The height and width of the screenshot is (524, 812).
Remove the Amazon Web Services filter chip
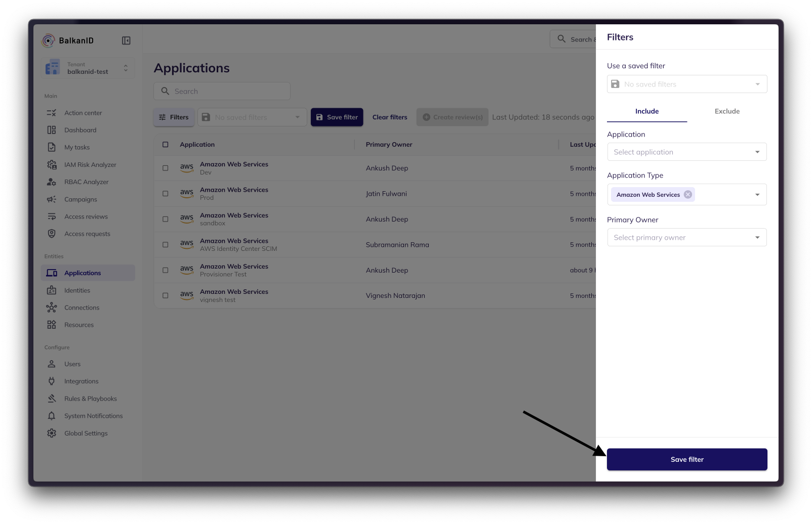687,195
